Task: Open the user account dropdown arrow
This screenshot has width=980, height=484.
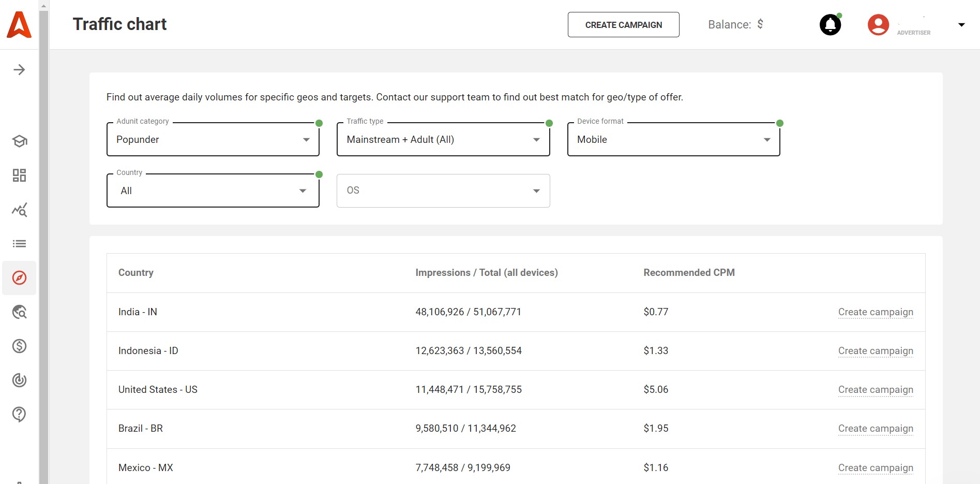Action: coord(961,25)
